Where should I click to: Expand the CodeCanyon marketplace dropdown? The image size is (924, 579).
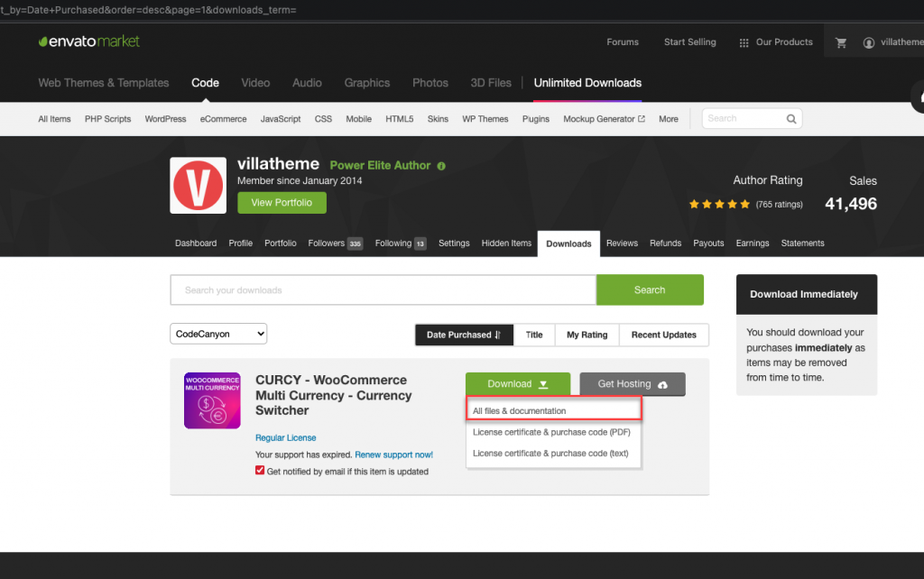tap(218, 334)
